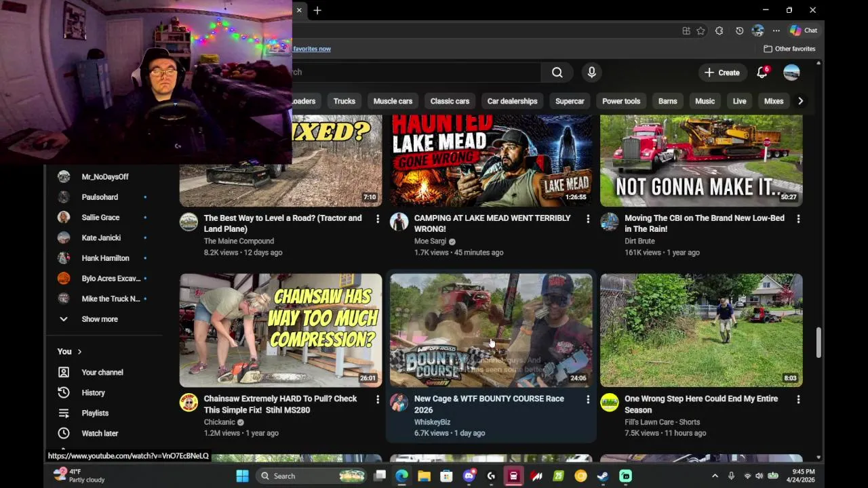Open the Edge apps icon in address bar

[x=686, y=30]
